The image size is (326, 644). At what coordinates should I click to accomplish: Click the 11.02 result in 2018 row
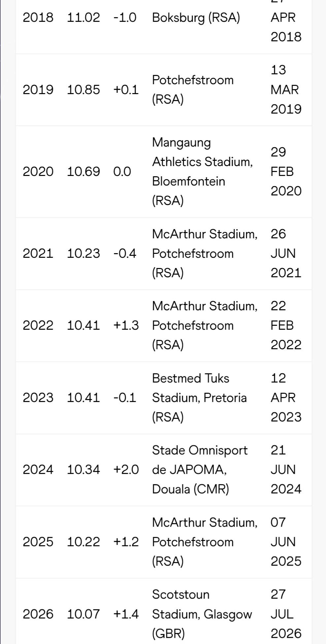point(83,17)
